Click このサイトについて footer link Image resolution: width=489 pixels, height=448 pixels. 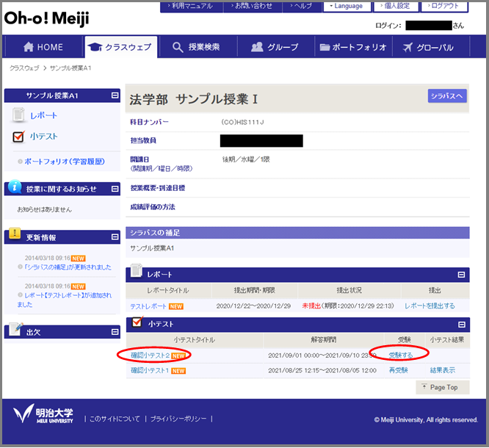click(115, 419)
